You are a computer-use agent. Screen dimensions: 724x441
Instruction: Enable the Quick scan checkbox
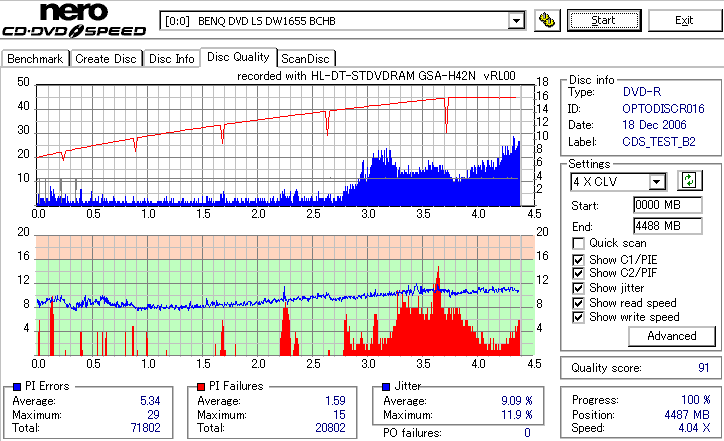(x=578, y=243)
